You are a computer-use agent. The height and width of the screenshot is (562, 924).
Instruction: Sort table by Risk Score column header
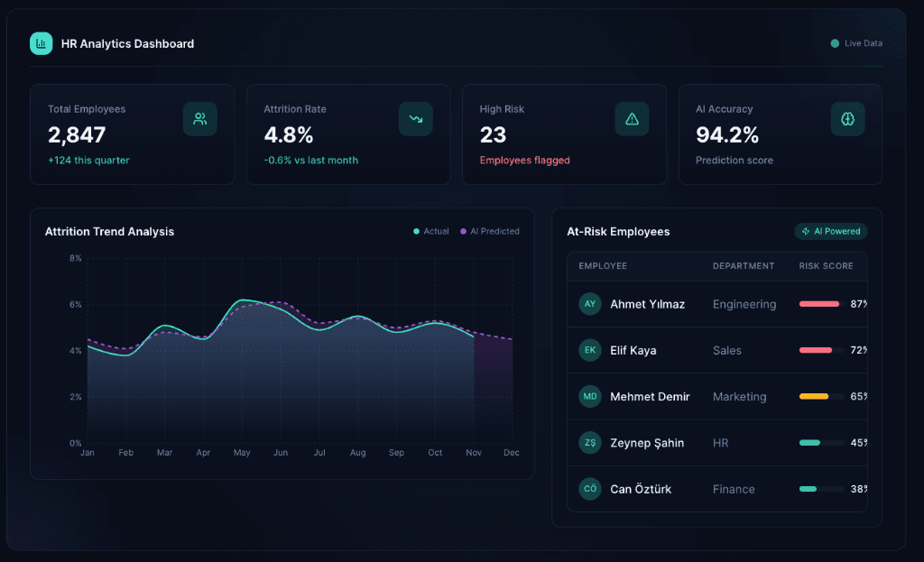826,266
